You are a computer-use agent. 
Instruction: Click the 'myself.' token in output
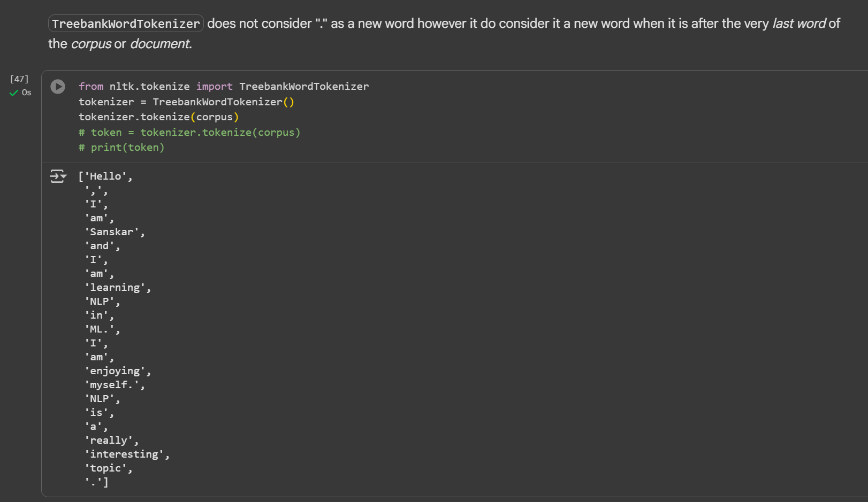click(111, 385)
